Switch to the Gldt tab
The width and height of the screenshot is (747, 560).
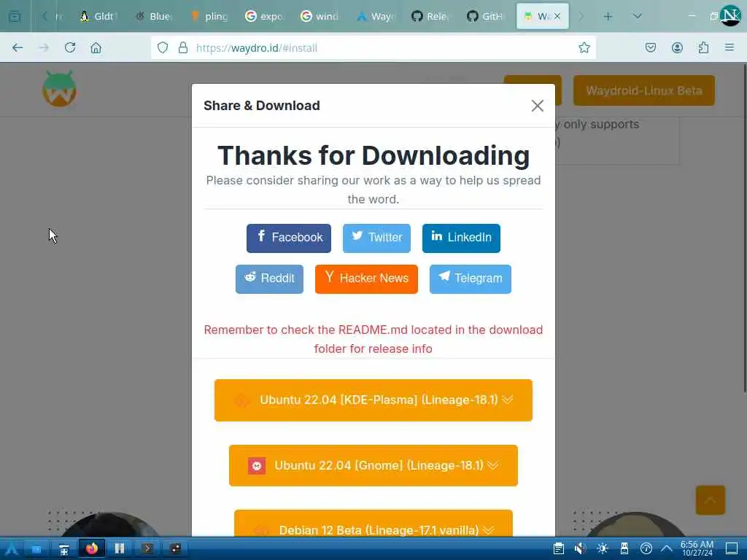[x=97, y=17]
